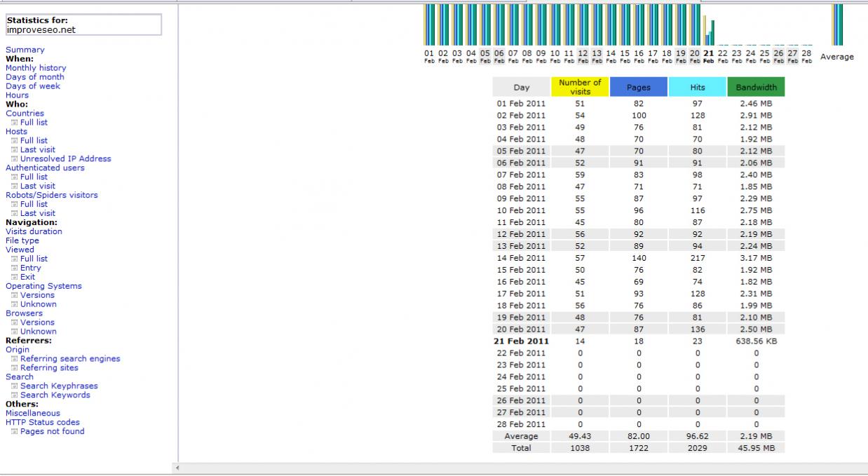Click the improveseo.net statistics field
Viewport: 868px width, 476px height.
[83, 25]
